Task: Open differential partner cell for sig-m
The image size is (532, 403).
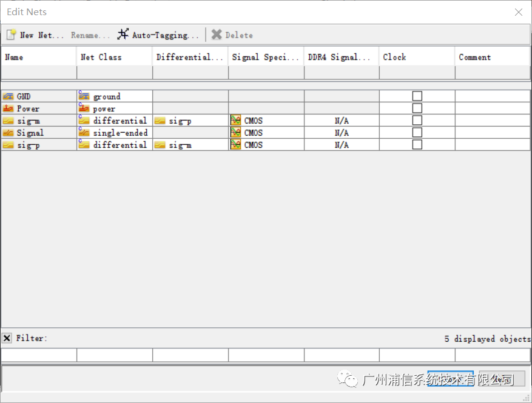Action: point(190,121)
